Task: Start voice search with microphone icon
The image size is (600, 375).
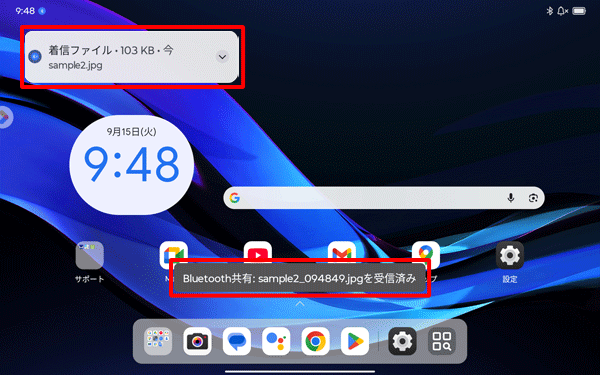Action: coord(510,198)
